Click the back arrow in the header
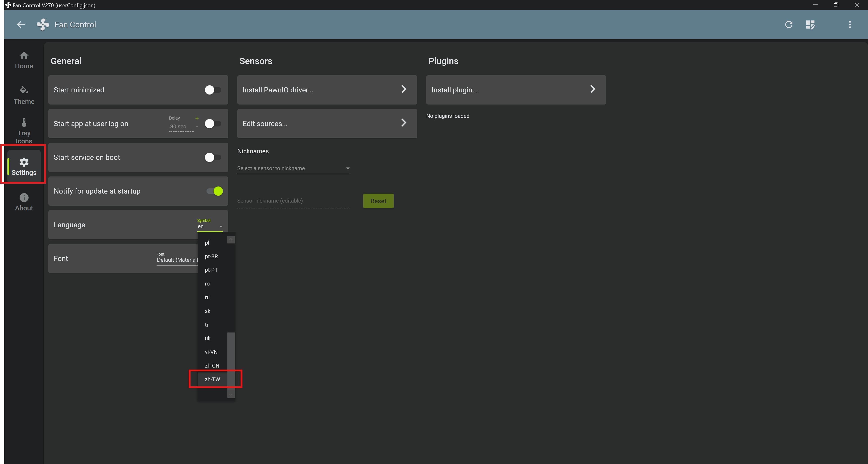 21,25
